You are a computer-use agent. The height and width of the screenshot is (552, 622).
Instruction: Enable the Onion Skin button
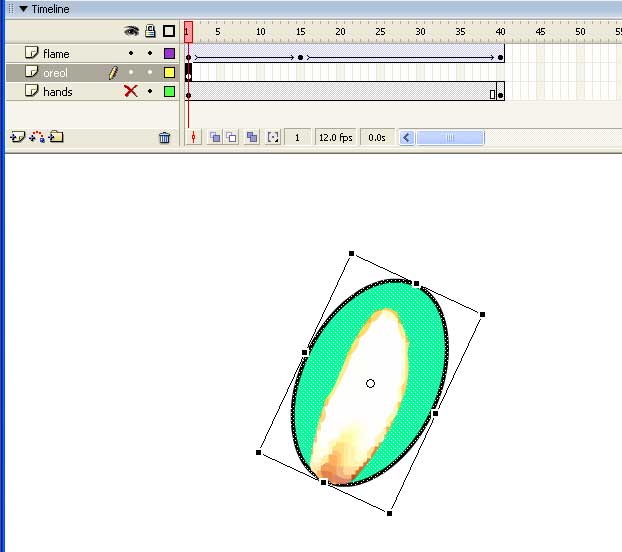click(x=215, y=138)
